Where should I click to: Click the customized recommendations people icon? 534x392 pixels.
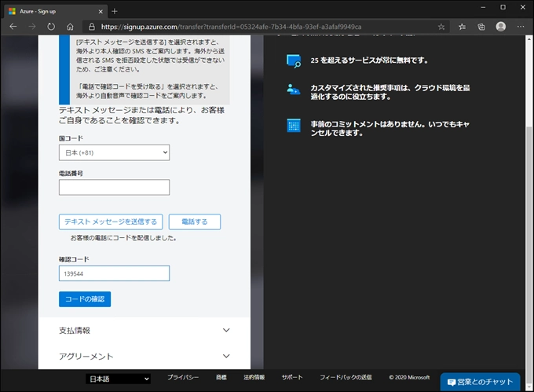click(x=294, y=90)
